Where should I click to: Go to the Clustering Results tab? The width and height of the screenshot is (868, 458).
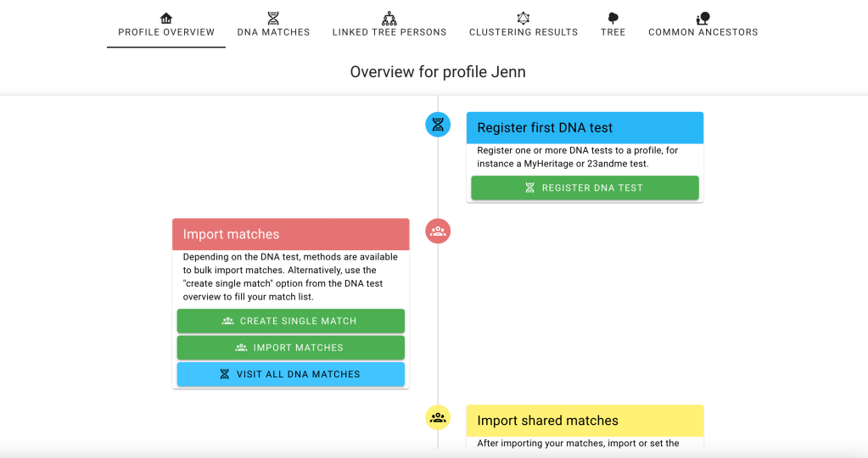click(524, 32)
